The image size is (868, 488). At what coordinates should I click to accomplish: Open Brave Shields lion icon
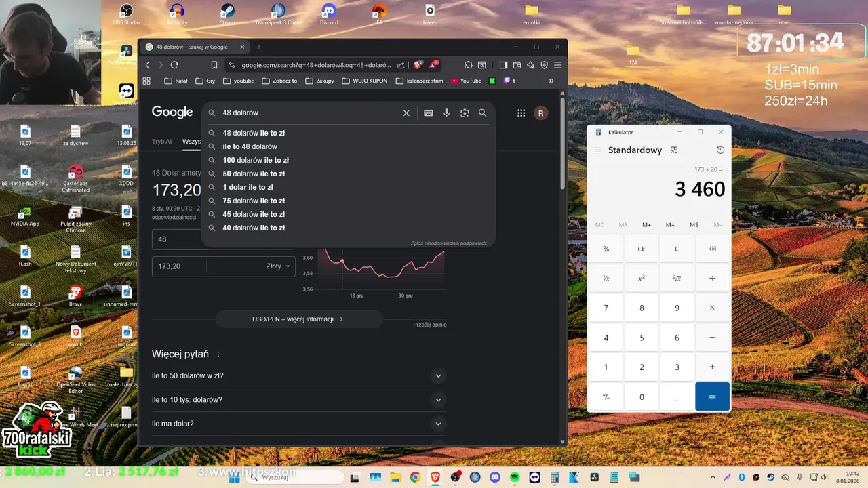point(418,64)
